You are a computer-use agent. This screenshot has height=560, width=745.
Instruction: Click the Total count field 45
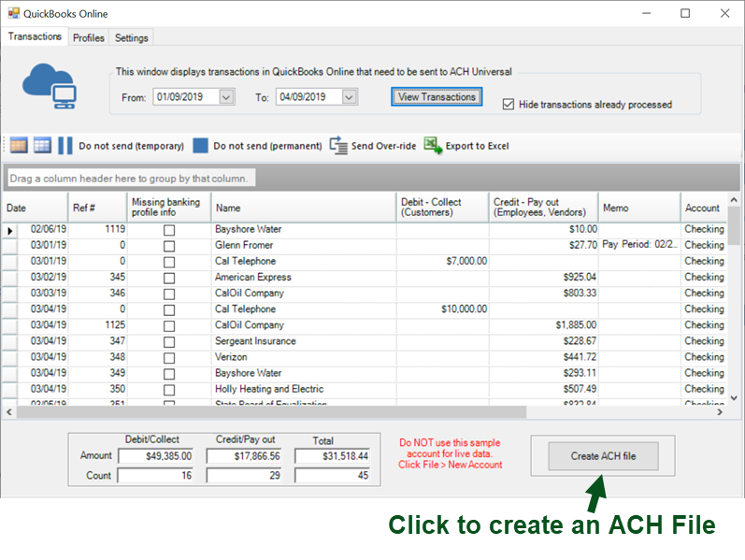click(x=332, y=475)
